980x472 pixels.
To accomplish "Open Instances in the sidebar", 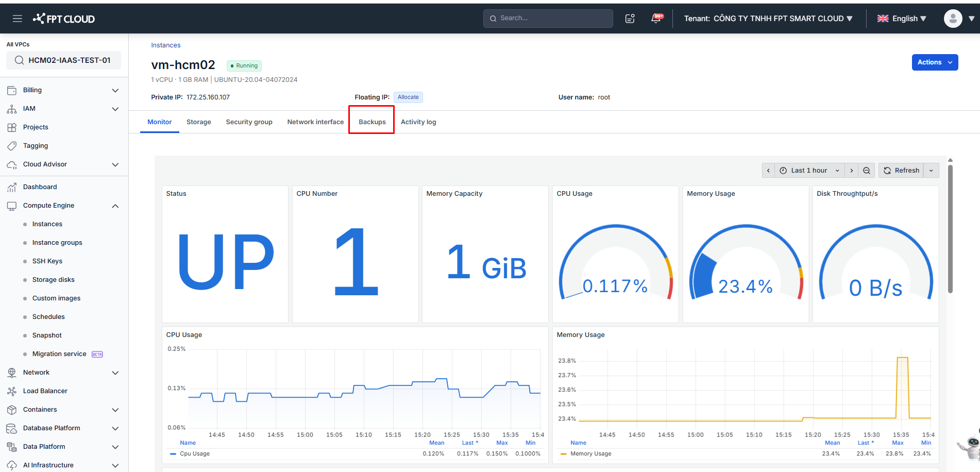I will (47, 224).
